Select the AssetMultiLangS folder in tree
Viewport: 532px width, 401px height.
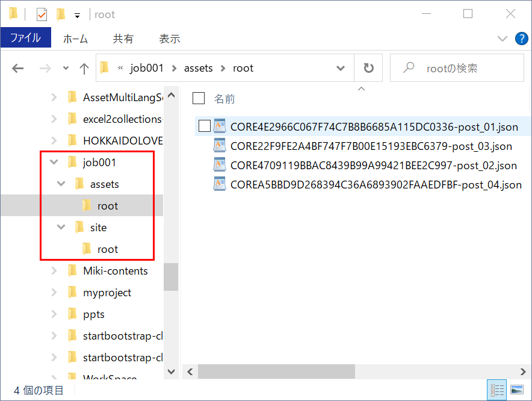click(x=123, y=98)
